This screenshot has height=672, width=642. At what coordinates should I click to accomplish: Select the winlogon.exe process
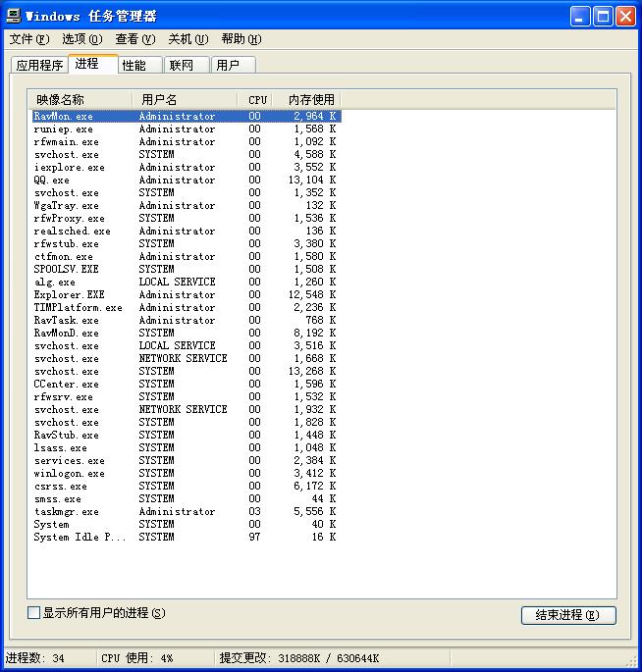tap(187, 474)
